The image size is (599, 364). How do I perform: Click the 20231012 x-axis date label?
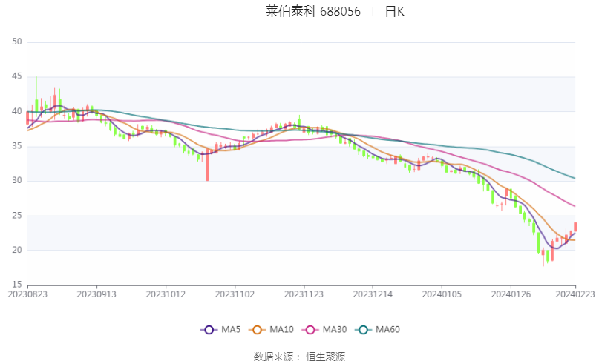point(166,294)
